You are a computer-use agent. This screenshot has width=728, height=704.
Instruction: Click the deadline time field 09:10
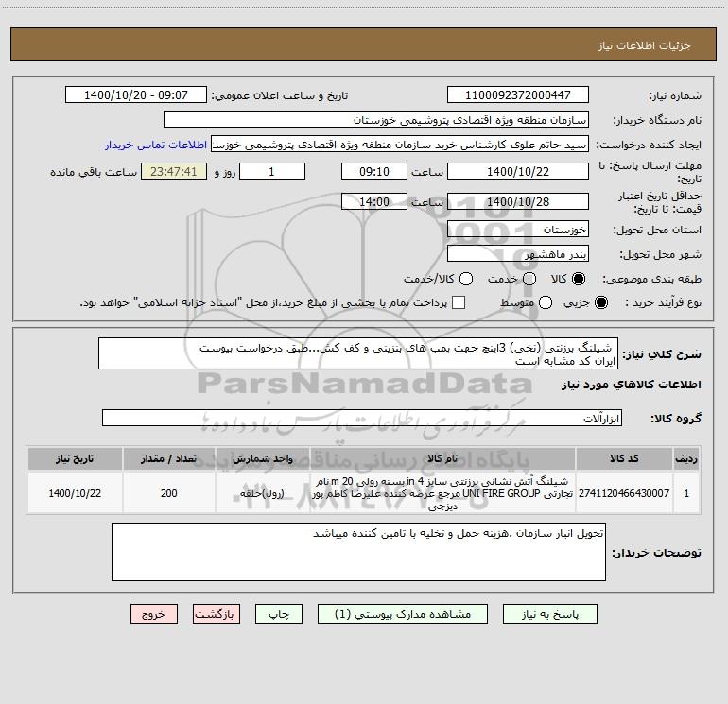[x=374, y=171]
